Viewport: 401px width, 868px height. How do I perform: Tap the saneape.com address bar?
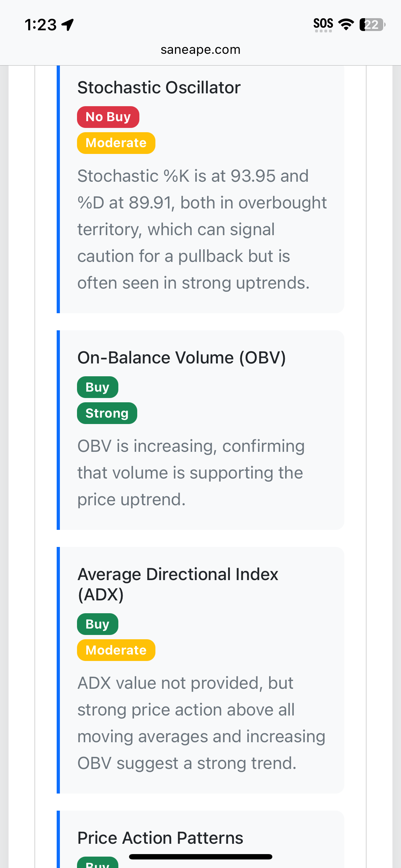click(x=200, y=50)
